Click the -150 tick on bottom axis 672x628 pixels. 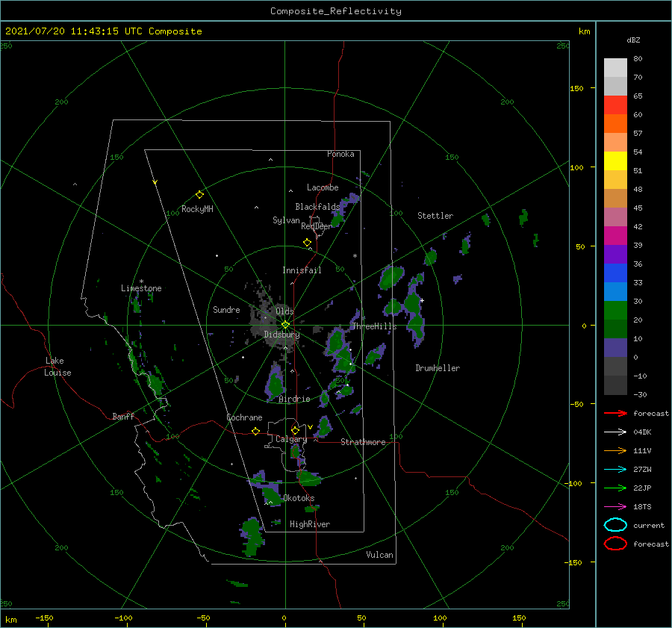pos(44,618)
